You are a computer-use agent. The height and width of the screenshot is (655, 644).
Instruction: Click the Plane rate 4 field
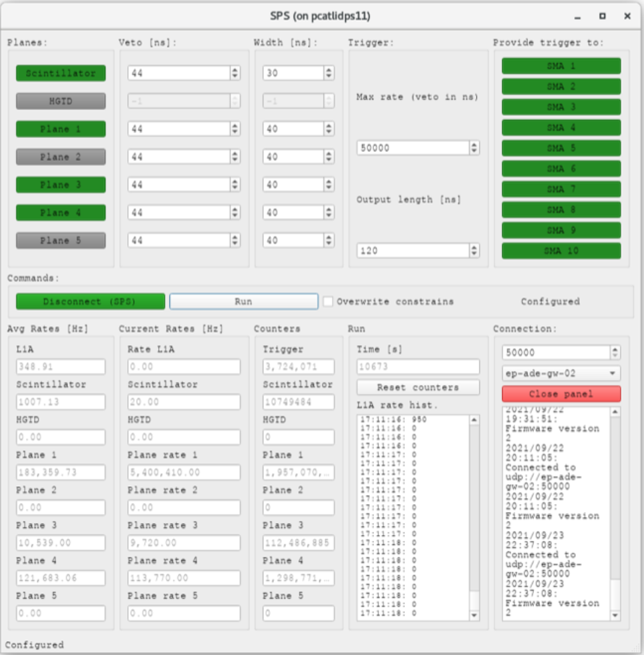pos(184,578)
